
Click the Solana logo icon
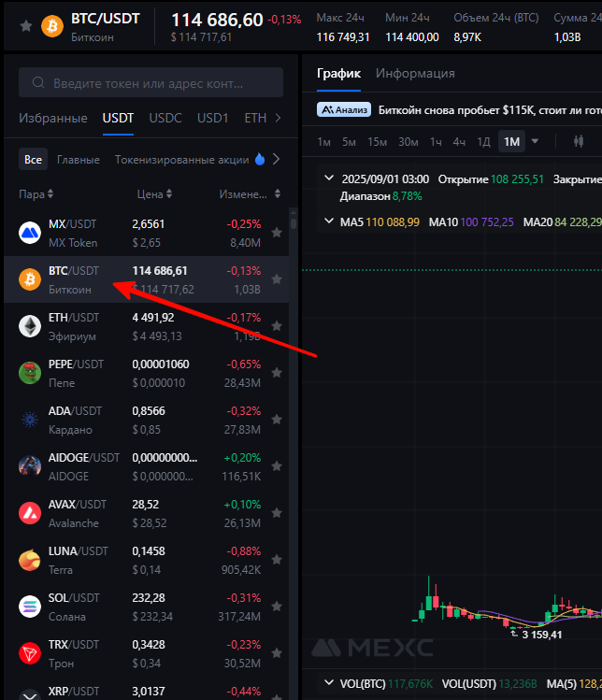30,607
